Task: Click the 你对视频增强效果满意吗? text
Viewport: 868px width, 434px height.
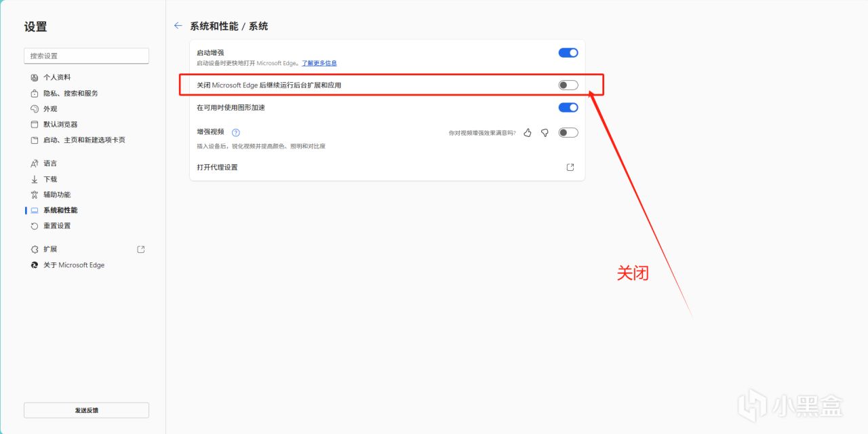Action: click(482, 133)
